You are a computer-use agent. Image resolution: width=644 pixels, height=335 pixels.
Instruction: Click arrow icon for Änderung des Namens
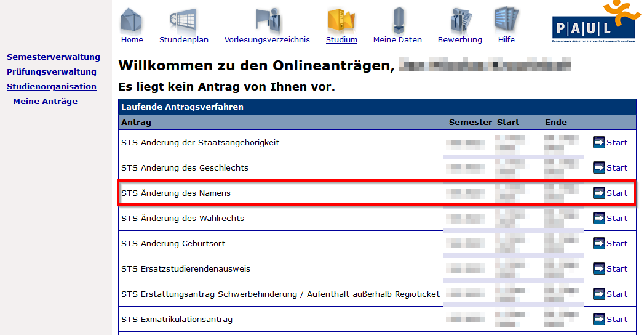(x=599, y=193)
